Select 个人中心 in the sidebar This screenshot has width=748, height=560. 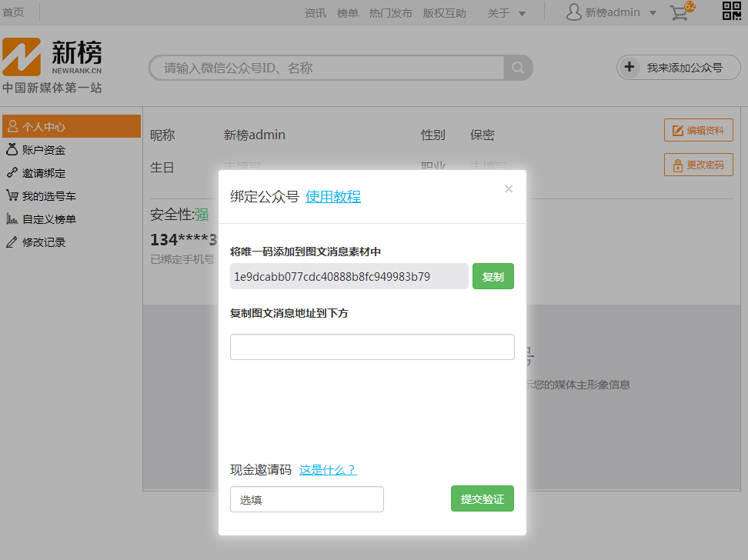pyautogui.click(x=72, y=126)
